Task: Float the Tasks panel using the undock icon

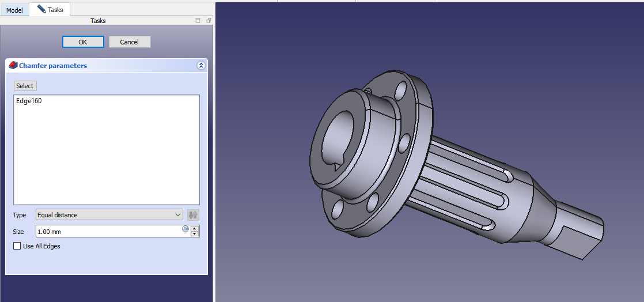Action: (x=209, y=21)
